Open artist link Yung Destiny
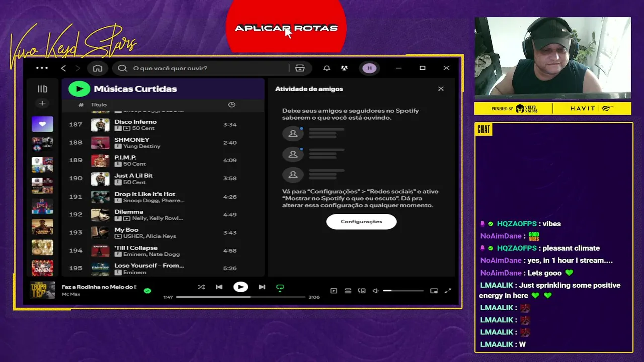This screenshot has width=644, height=362. 142,146
